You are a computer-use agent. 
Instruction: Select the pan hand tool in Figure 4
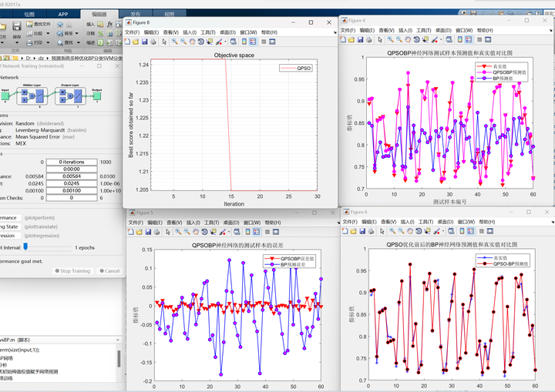(408, 39)
